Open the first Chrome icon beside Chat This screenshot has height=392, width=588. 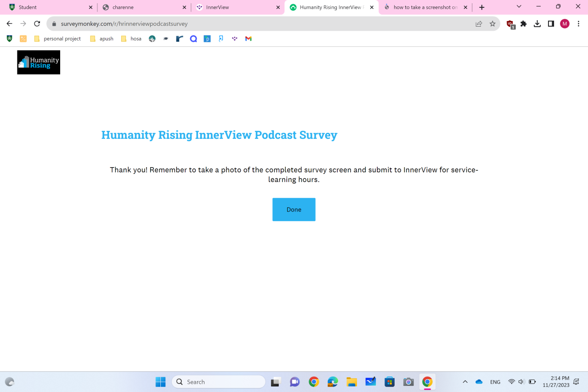pyautogui.click(x=314, y=382)
